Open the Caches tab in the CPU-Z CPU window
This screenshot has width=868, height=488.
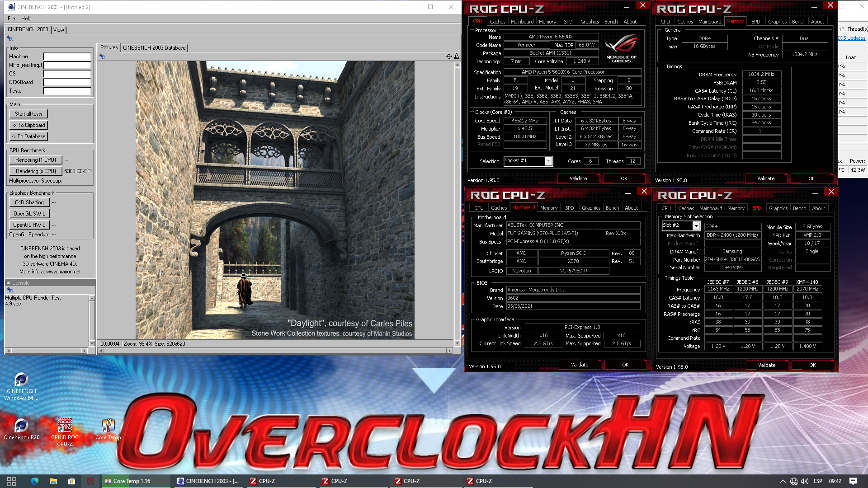497,22
